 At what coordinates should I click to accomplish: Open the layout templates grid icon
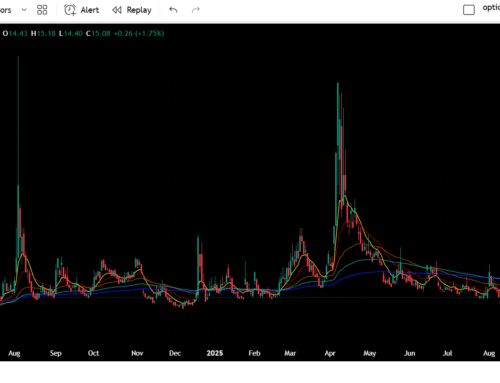click(42, 10)
